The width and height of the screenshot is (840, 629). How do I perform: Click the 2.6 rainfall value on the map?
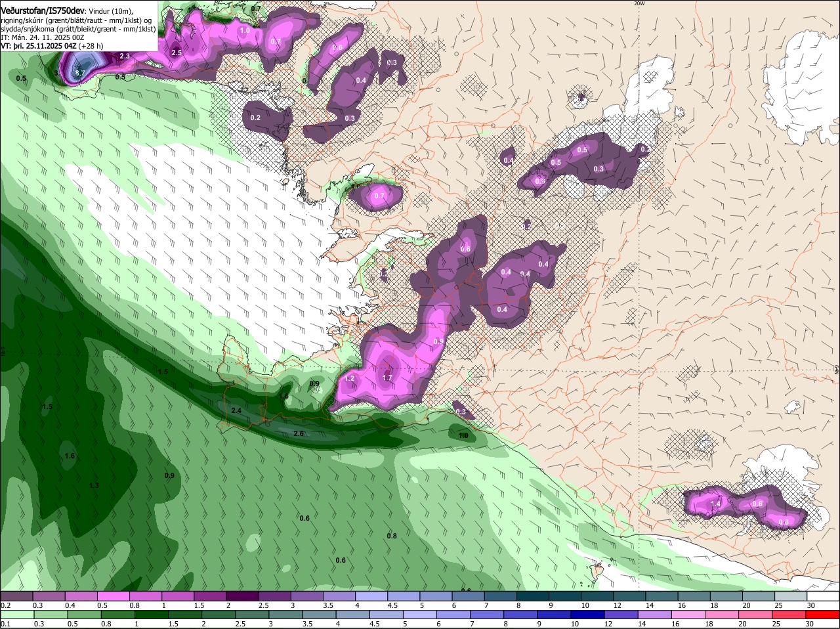(x=299, y=433)
